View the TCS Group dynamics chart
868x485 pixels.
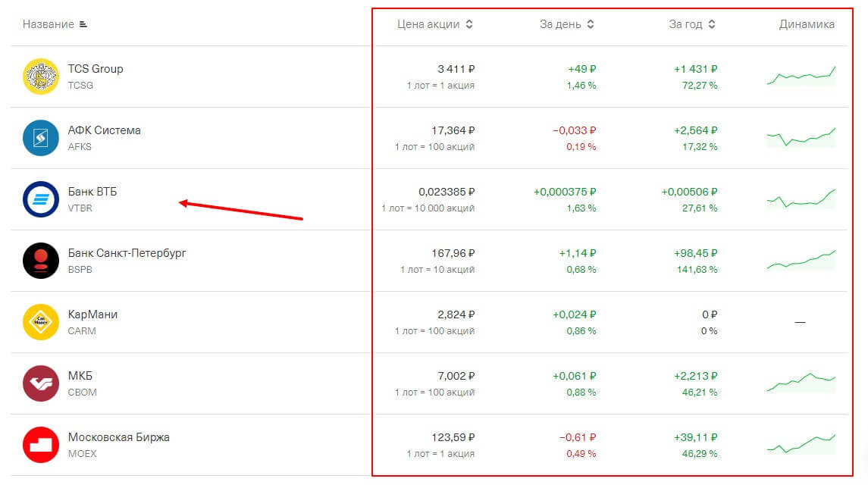(x=801, y=77)
